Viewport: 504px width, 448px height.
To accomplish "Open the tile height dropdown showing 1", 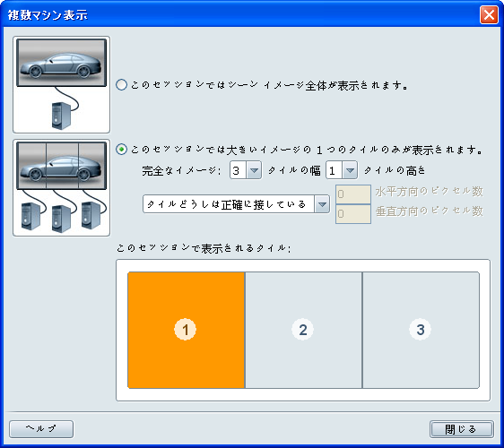I will 342,170.
